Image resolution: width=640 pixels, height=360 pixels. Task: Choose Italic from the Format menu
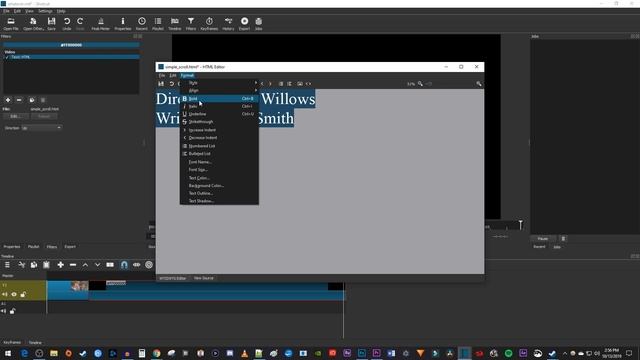[219, 106]
